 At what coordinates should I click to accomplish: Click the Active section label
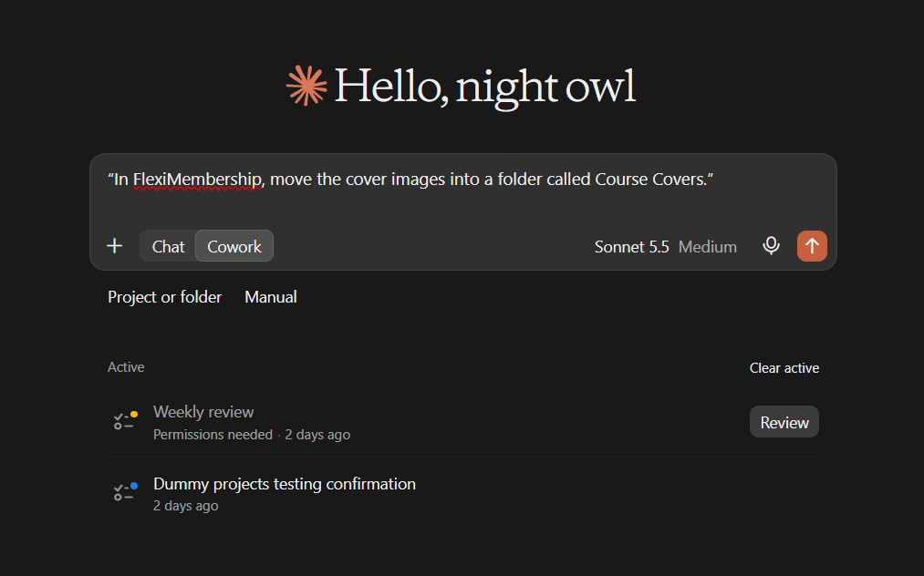point(126,367)
